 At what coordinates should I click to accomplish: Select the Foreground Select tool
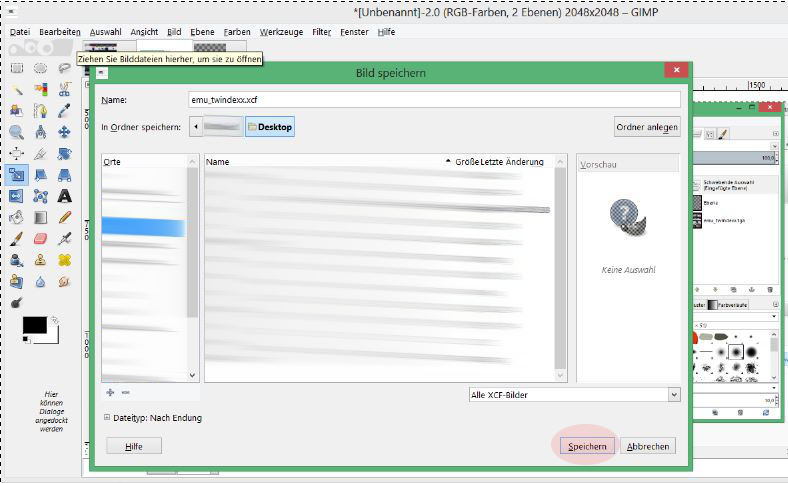[x=17, y=111]
